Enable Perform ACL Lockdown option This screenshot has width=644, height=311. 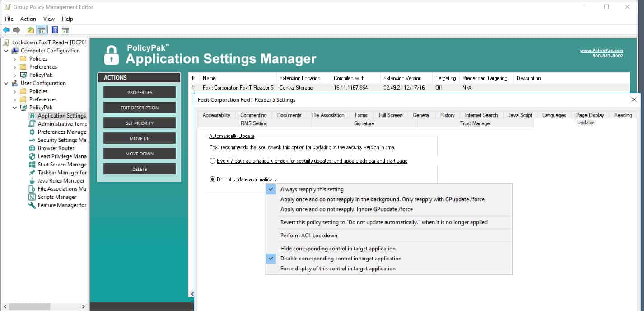[x=388, y=236]
